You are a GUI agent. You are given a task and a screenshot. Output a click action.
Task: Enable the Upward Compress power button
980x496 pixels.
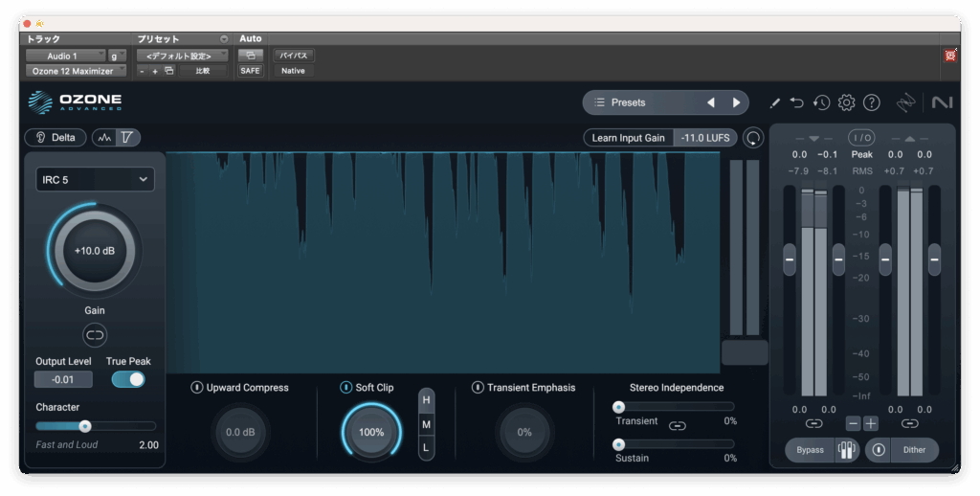click(x=196, y=388)
